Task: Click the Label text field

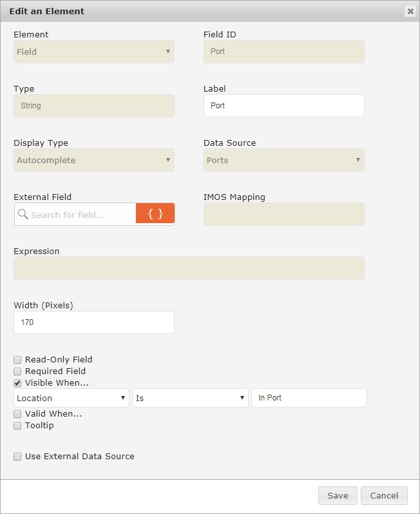Action: pos(283,106)
